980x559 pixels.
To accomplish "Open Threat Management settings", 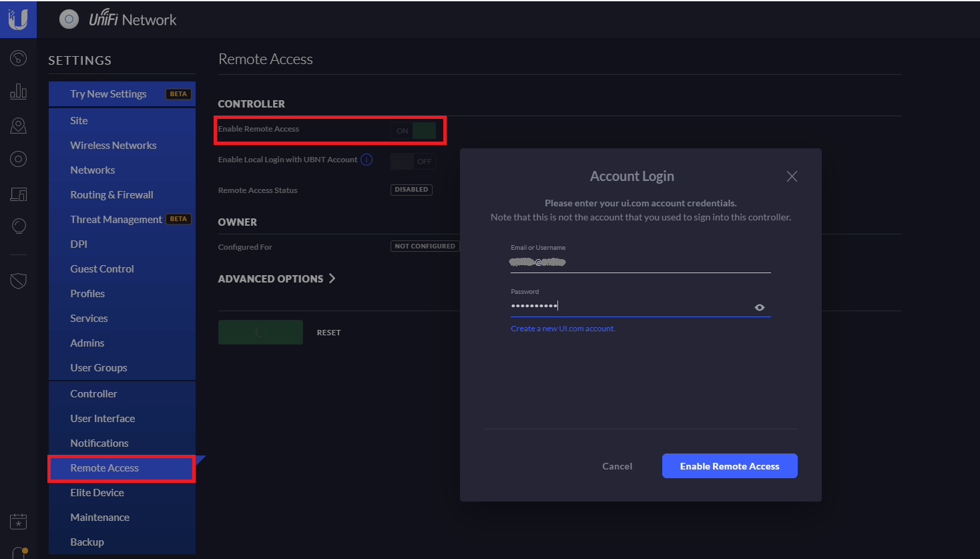I will (122, 219).
